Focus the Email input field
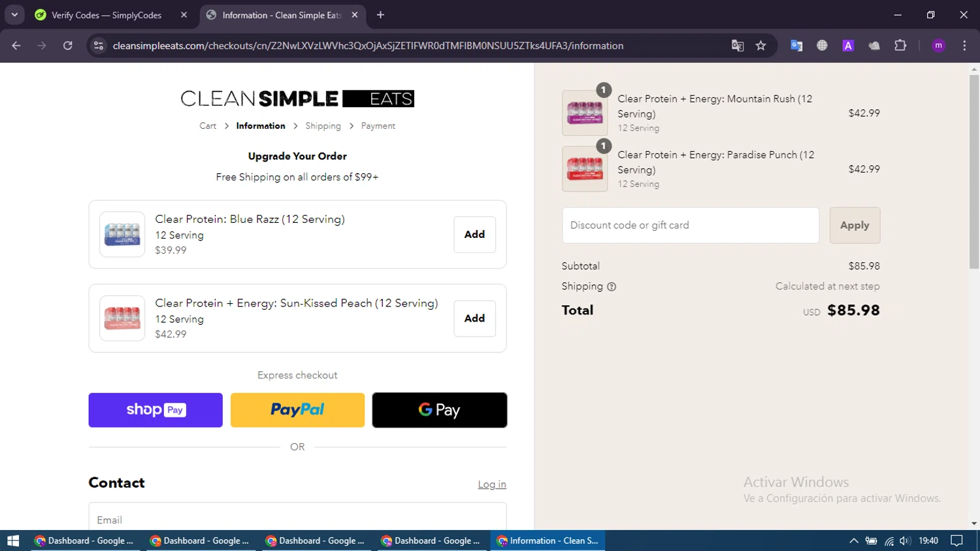The width and height of the screenshot is (980, 551). [x=297, y=517]
